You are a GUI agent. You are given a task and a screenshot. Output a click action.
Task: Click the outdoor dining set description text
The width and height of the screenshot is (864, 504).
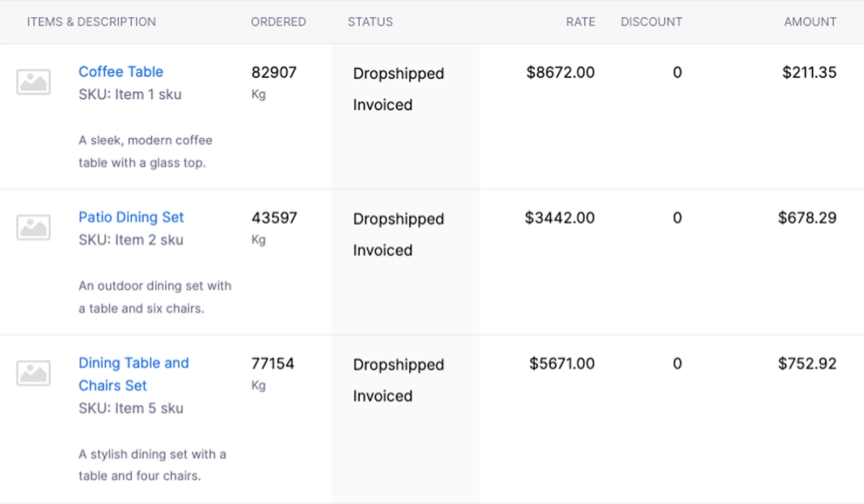(155, 297)
